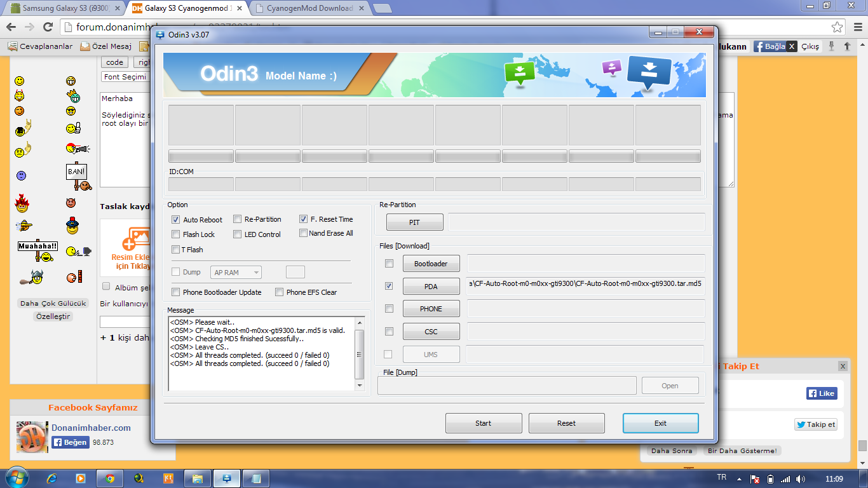Insert the Muahaha!! smiley
Viewport: 868px width, 488px height.
(x=37, y=251)
